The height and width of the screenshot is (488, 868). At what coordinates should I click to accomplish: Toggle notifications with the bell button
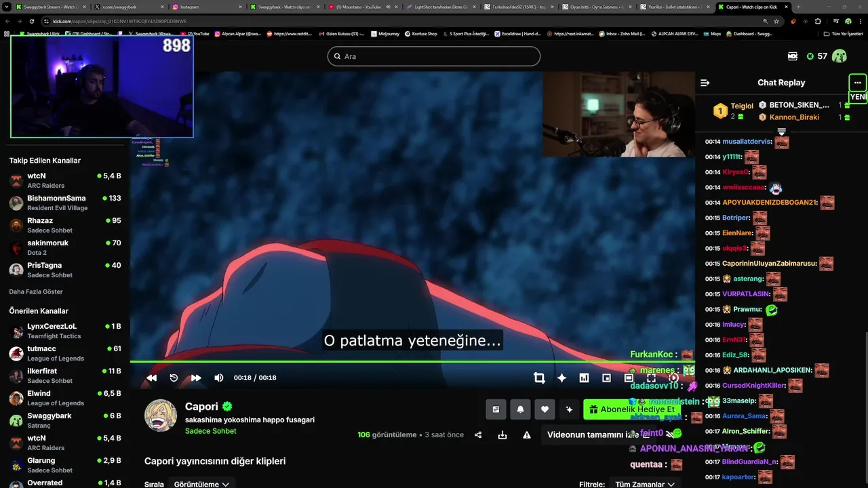point(520,409)
